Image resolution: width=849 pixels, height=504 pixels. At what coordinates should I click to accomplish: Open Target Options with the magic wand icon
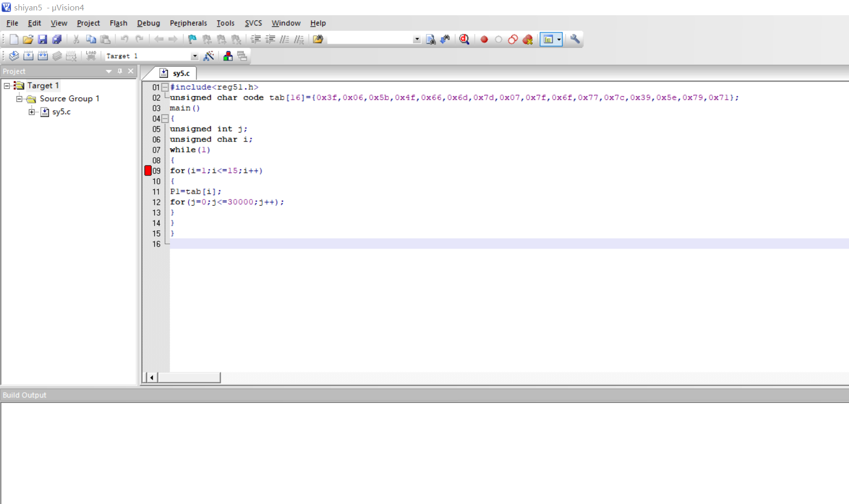[209, 56]
